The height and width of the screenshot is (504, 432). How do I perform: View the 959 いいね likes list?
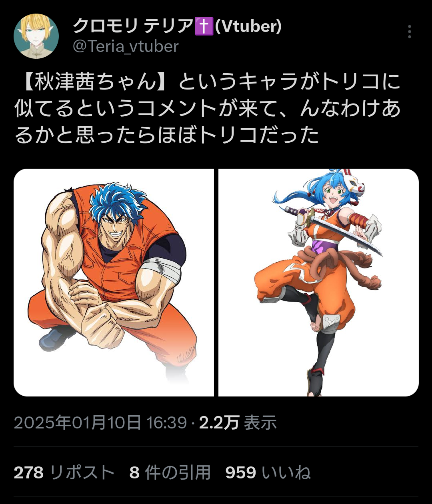tap(268, 473)
